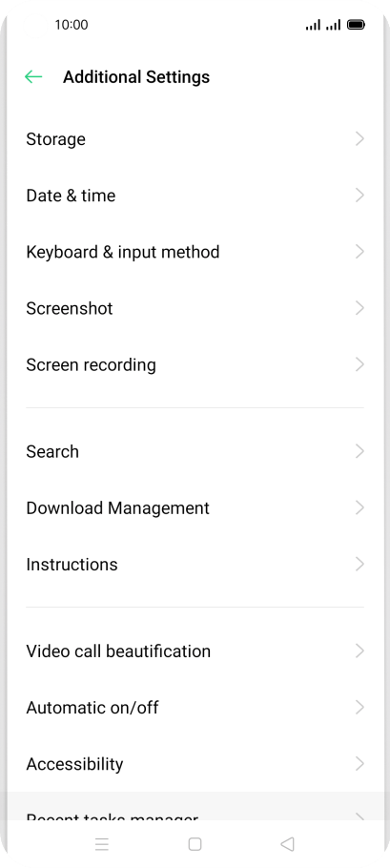Tap the green back arrow
This screenshot has height=868, width=390.
click(33, 77)
